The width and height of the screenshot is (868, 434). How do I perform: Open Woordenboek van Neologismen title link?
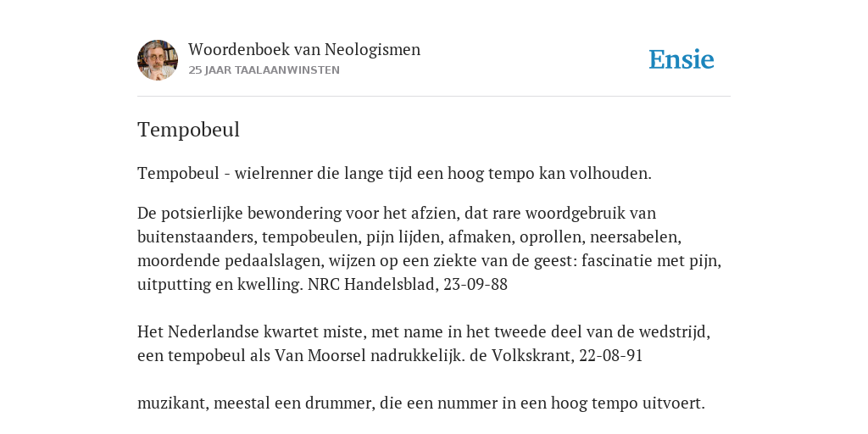304,49
